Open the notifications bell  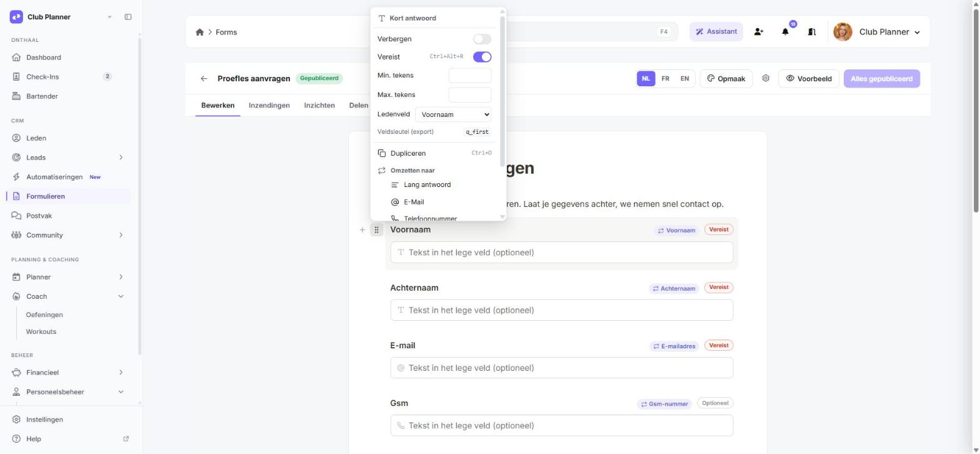coord(786,32)
